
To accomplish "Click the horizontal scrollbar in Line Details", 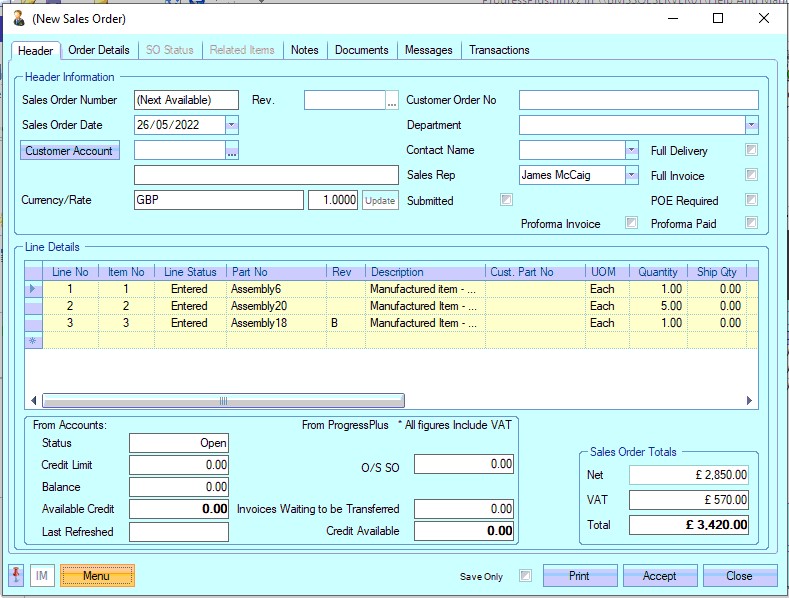I will pos(223,401).
